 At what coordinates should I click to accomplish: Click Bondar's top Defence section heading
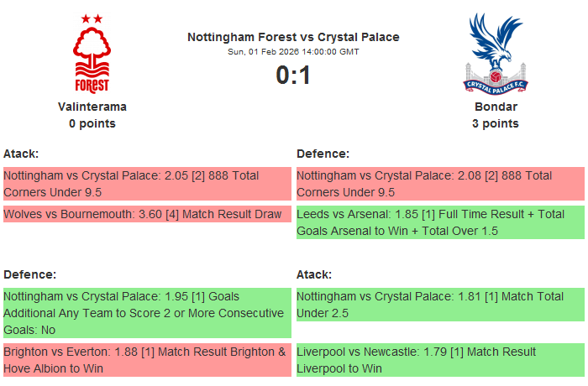pyautogui.click(x=323, y=154)
